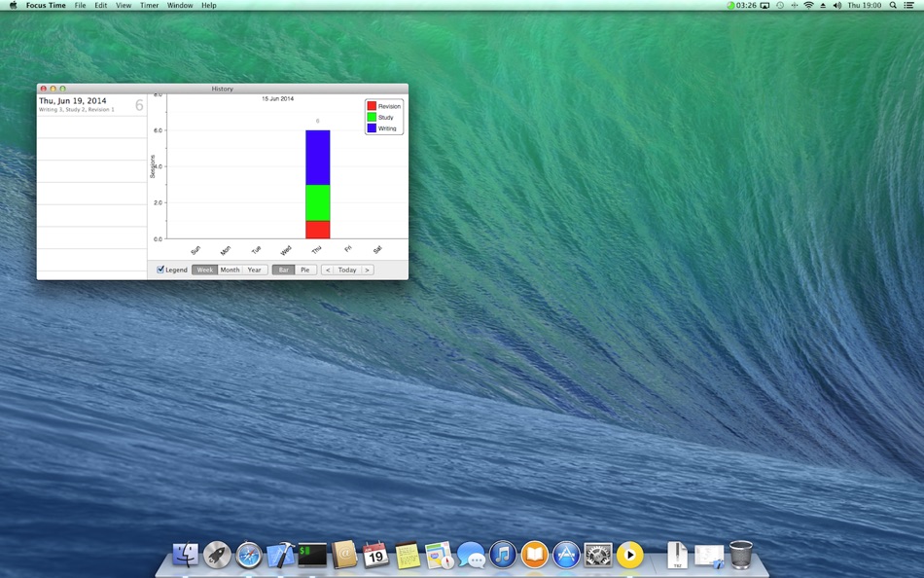Switch history view to Month
The image size is (924, 578).
click(230, 270)
